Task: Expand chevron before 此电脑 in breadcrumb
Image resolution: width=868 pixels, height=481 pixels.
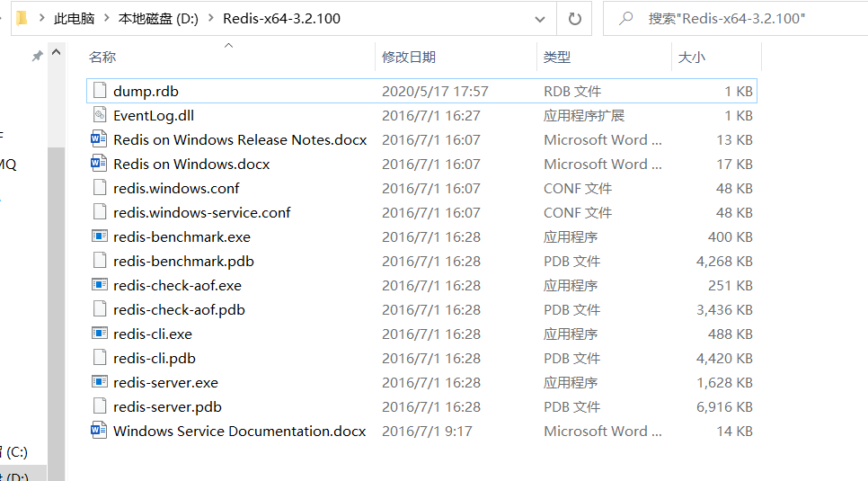Action: [41, 18]
